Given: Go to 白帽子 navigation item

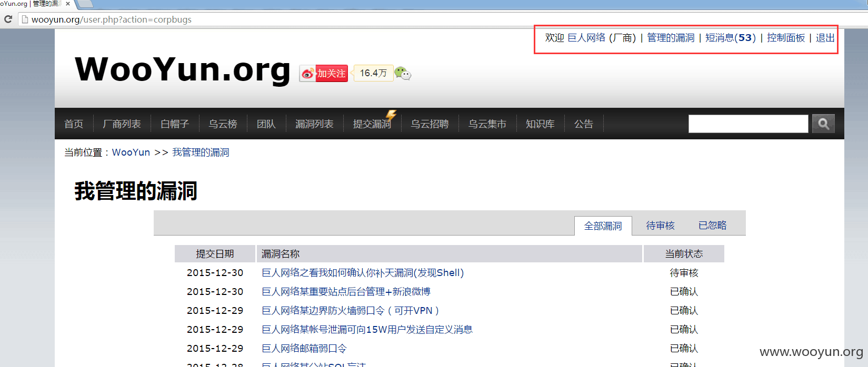Looking at the screenshot, I should click(175, 124).
